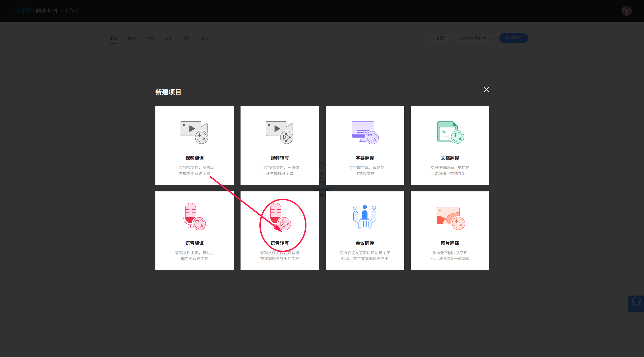This screenshot has width=644, height=357.
Task: Expand the 按修改时间排序 sort dropdown
Action: tap(474, 38)
